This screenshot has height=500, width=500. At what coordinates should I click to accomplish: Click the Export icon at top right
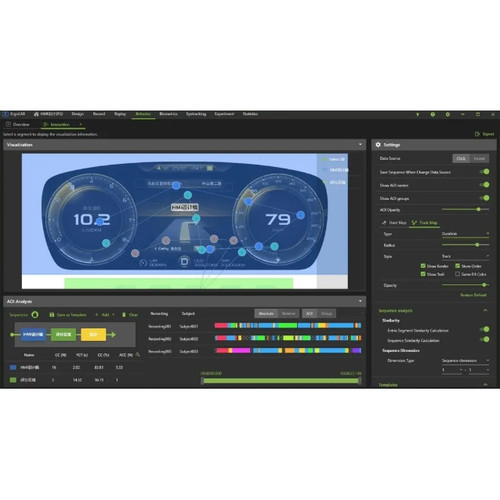tap(477, 134)
